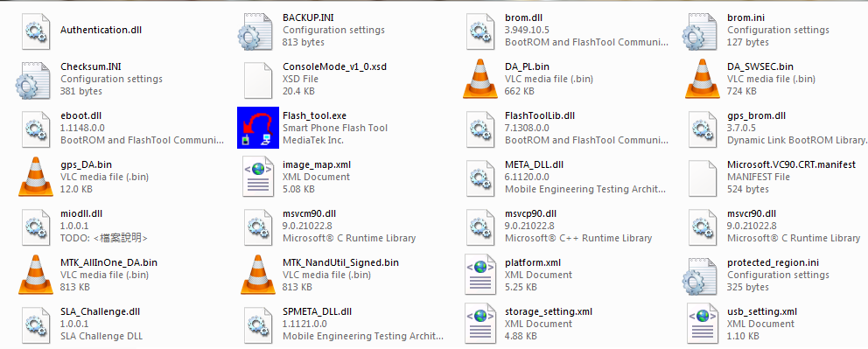Click the "eboot.dll" file name
Image resolution: width=868 pixels, height=349 pixels.
pos(80,115)
